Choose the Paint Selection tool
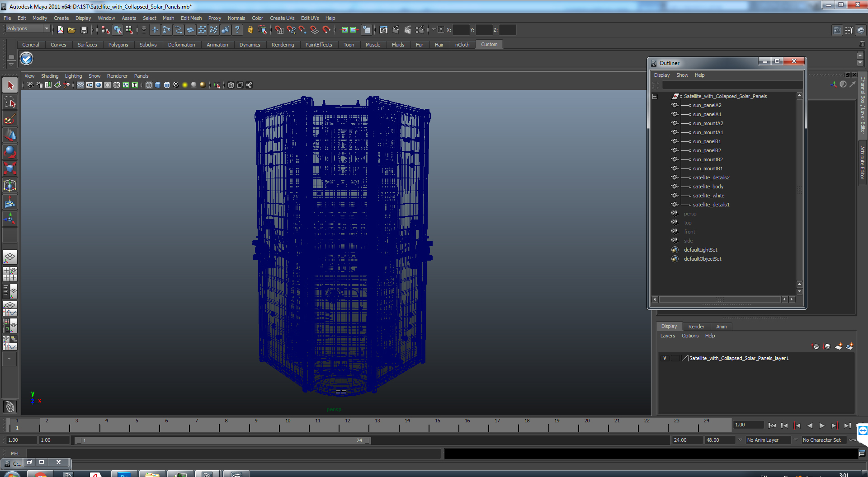Image resolution: width=868 pixels, height=477 pixels. 10,119
